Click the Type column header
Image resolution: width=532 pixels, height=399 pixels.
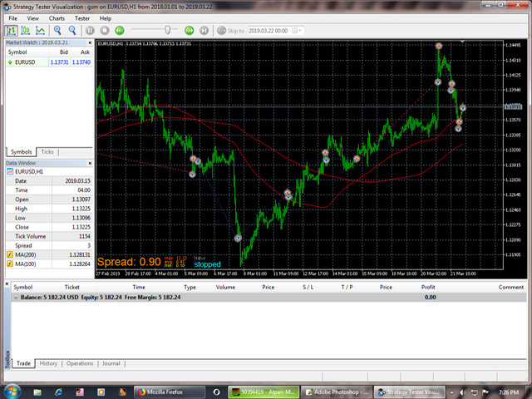pos(190,287)
